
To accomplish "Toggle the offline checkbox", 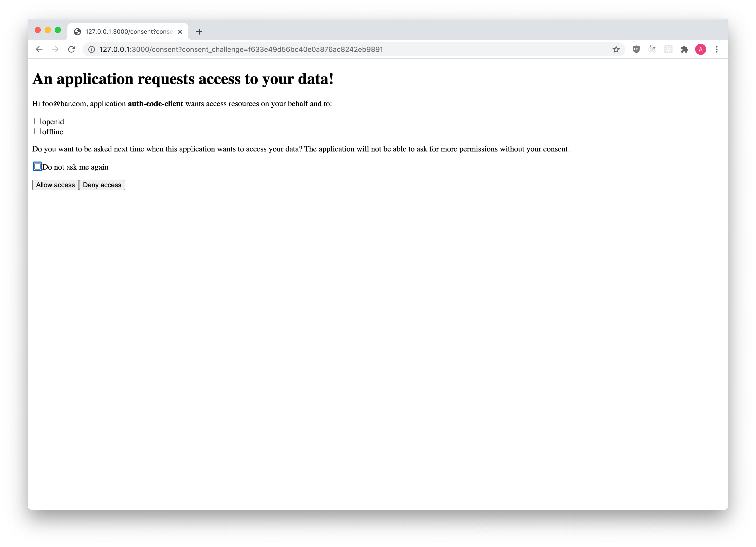I will point(37,130).
